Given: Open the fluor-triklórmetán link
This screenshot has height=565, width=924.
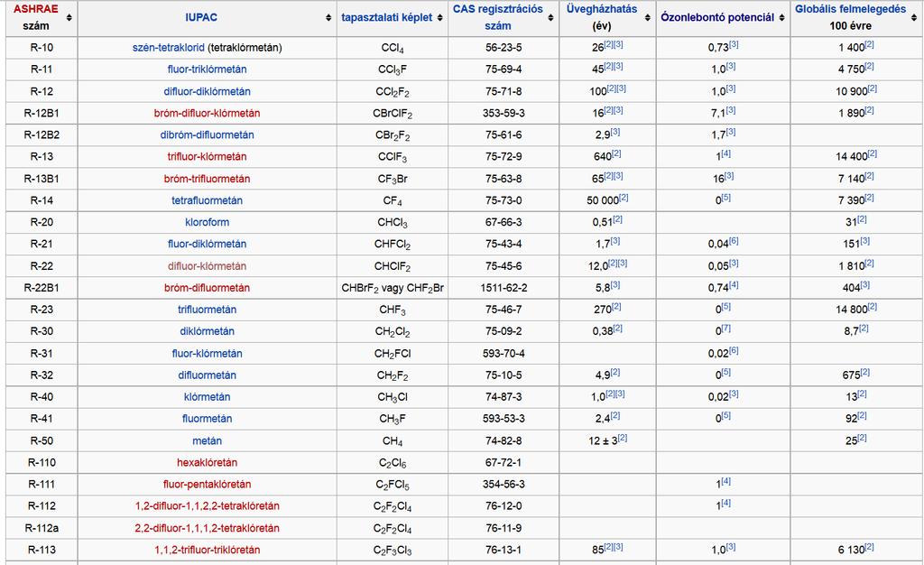Looking at the screenshot, I should [207, 69].
